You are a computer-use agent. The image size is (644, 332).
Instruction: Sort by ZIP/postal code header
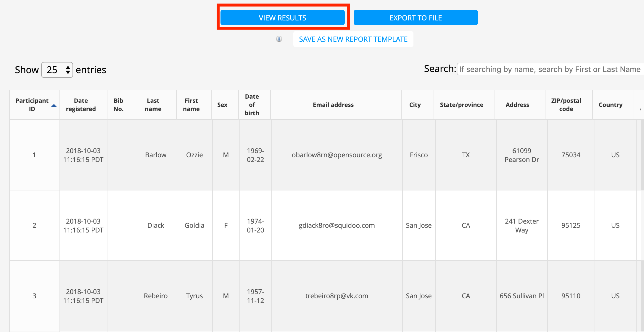pyautogui.click(x=566, y=105)
